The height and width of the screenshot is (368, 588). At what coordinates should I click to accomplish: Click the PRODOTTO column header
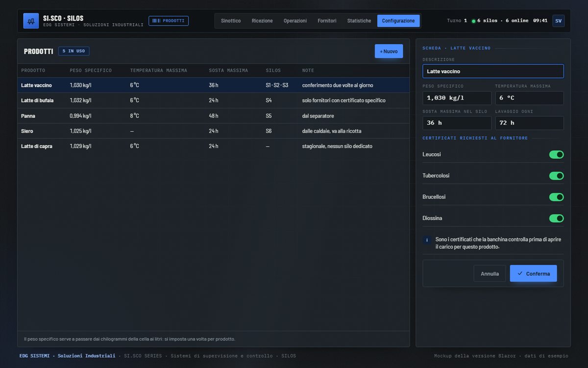tap(33, 71)
